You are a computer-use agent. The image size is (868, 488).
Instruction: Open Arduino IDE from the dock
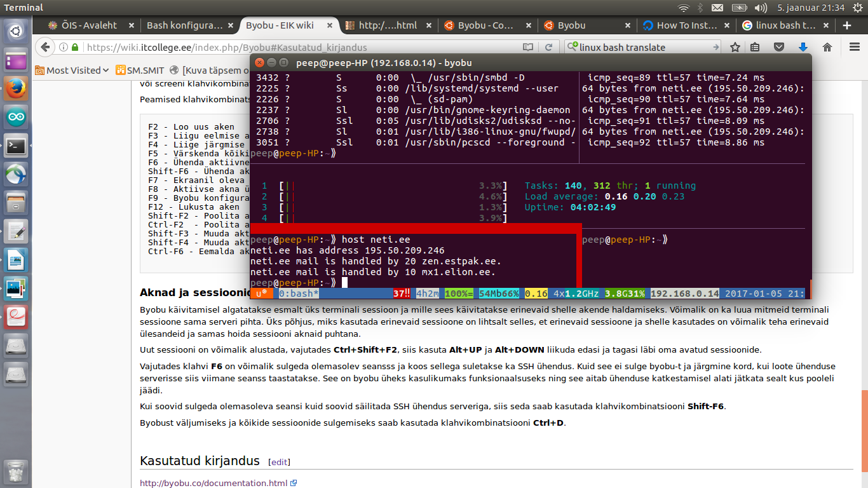pos(16,118)
